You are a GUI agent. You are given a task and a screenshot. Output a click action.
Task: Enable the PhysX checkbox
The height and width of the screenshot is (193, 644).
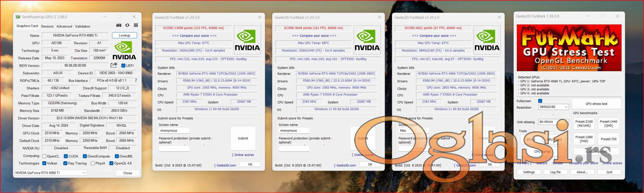click(x=93, y=163)
